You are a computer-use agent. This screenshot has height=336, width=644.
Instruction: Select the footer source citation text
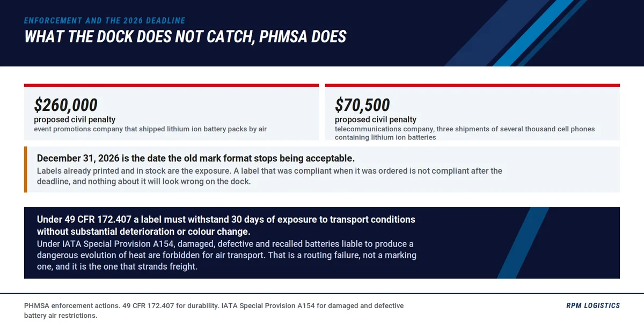click(x=214, y=310)
